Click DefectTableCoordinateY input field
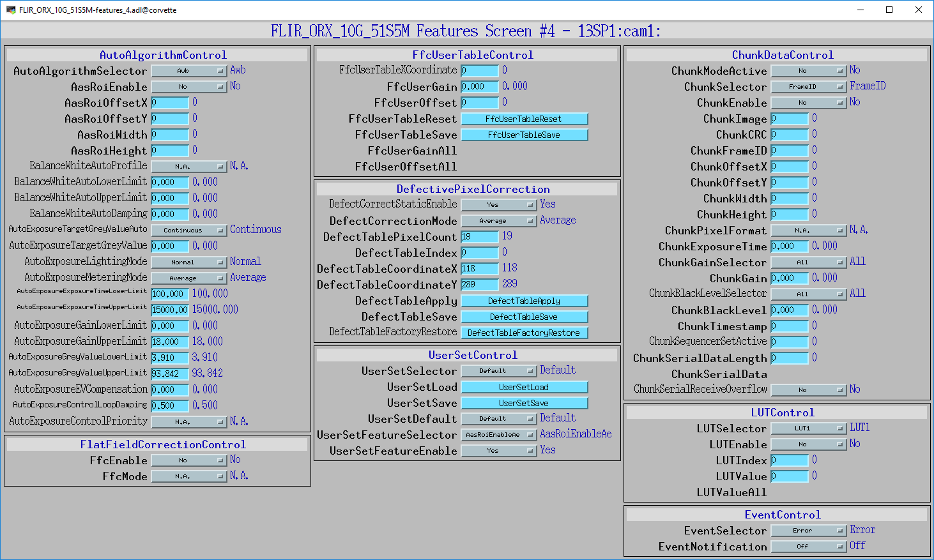934x560 pixels. [480, 284]
